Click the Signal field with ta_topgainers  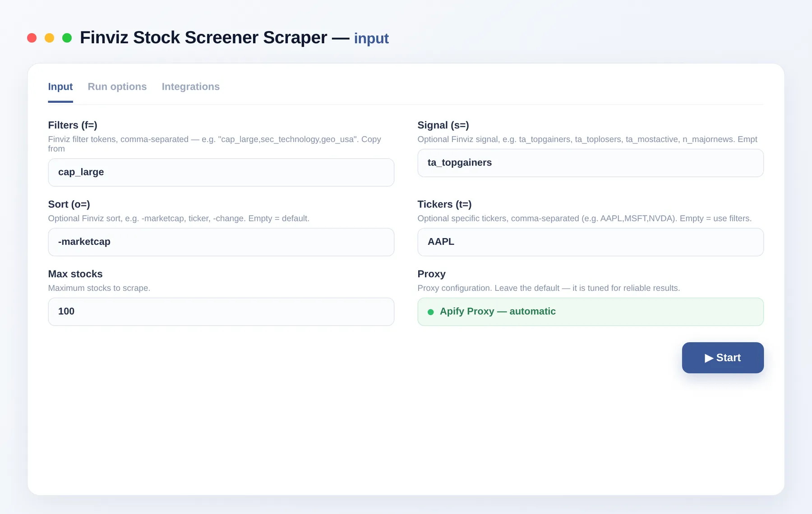[x=591, y=163]
